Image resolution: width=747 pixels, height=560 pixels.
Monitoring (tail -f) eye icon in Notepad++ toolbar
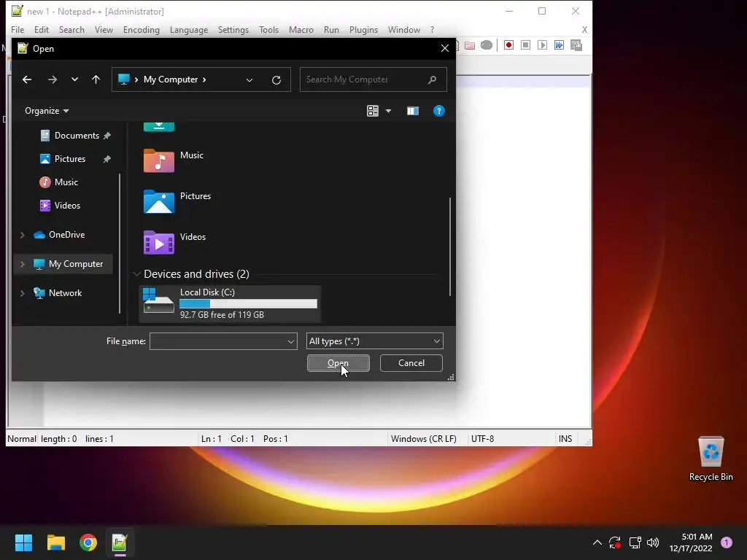click(x=487, y=45)
